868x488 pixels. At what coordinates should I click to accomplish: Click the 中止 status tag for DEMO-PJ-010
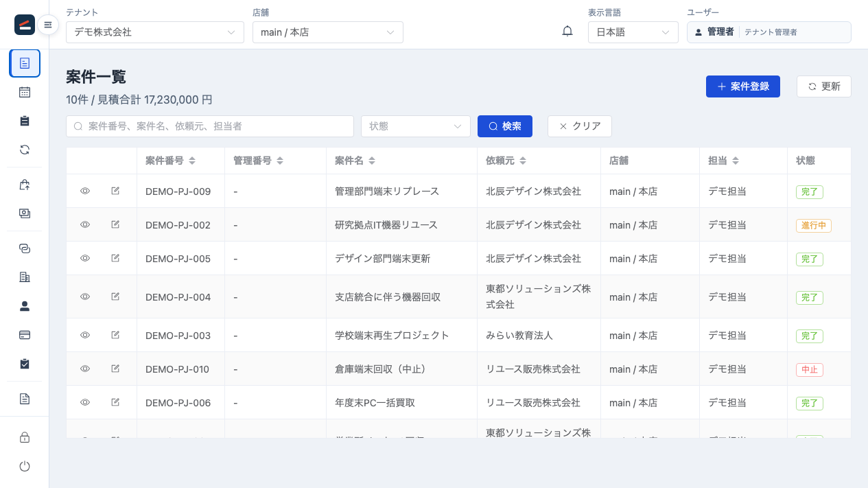click(x=810, y=370)
